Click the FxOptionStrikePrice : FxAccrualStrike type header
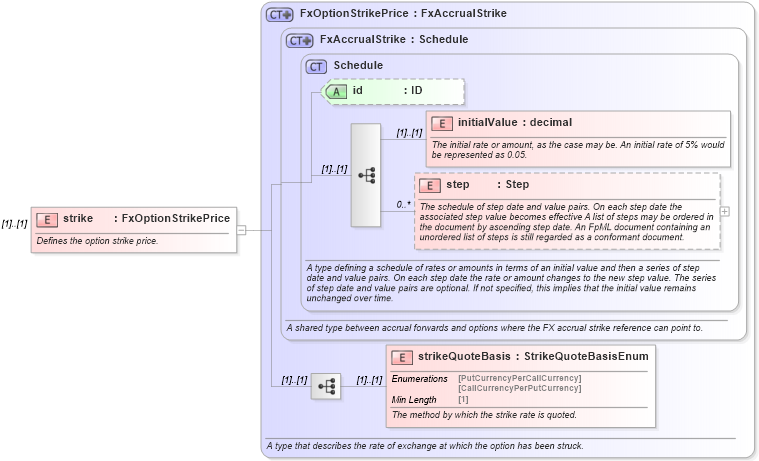Image resolution: width=759 pixels, height=461 pixels. click(x=403, y=14)
